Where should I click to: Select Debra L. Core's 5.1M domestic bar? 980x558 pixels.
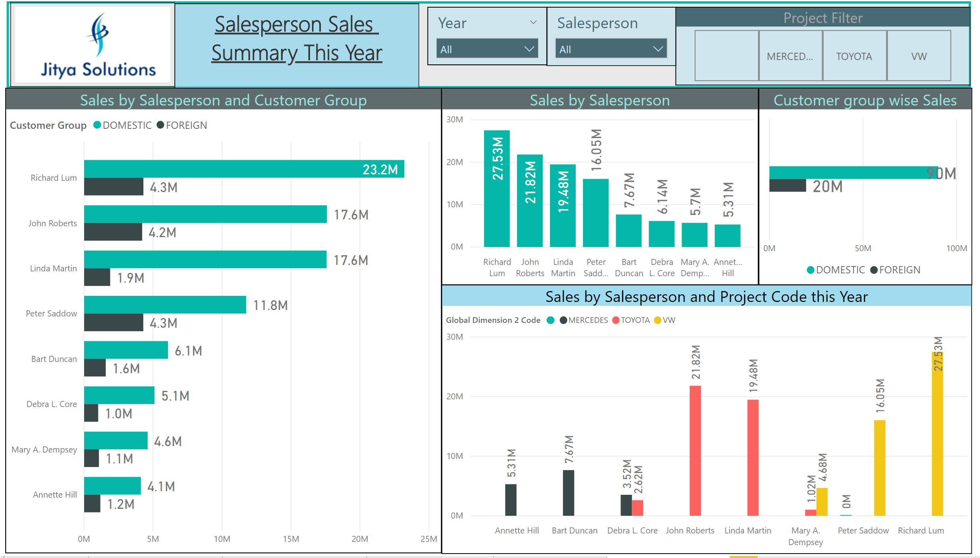[x=119, y=395]
